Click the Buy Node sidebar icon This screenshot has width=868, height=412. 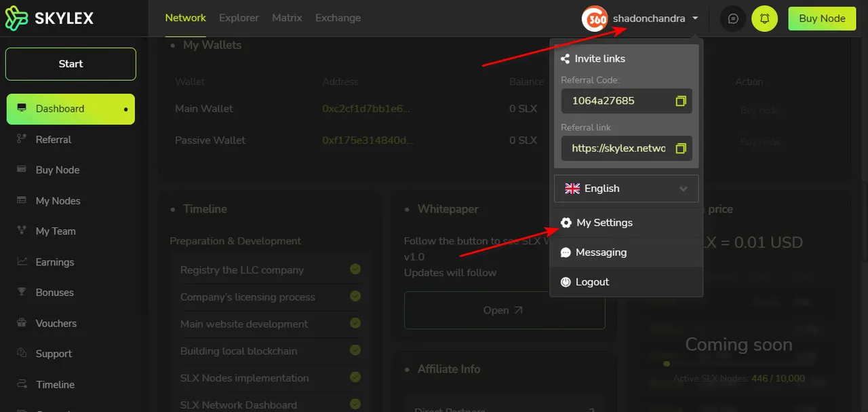click(22, 170)
